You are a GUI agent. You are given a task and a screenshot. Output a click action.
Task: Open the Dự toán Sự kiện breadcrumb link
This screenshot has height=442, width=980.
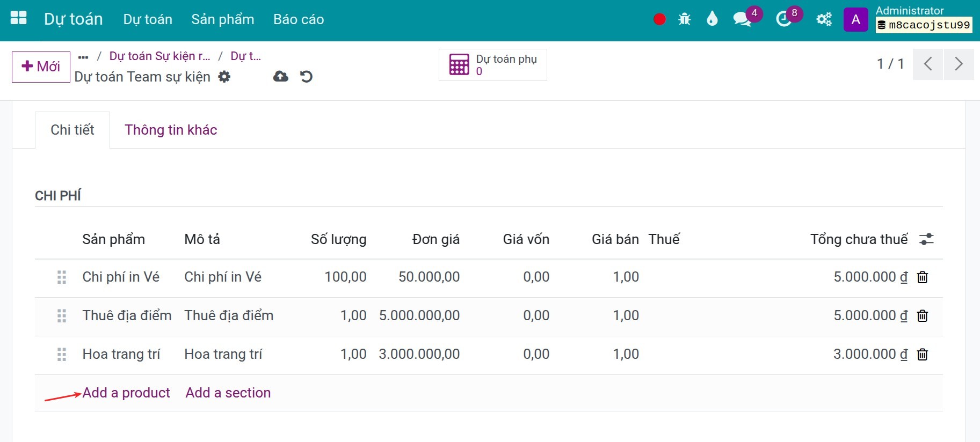point(160,56)
